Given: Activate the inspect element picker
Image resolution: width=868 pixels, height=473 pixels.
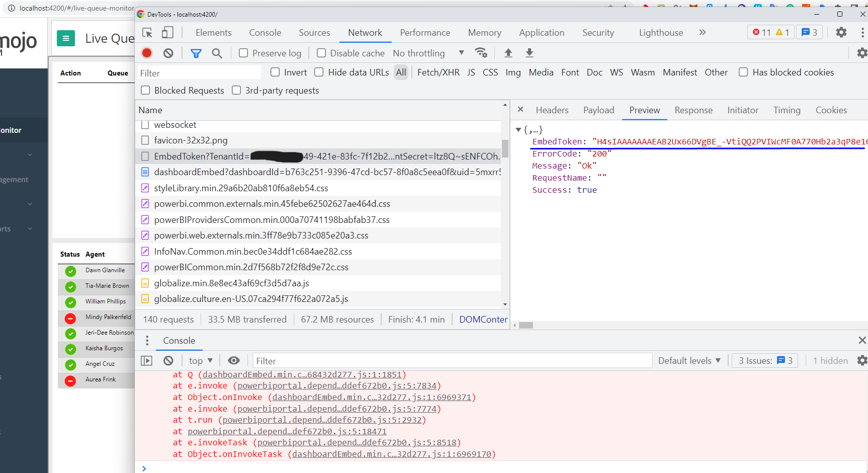Looking at the screenshot, I should pyautogui.click(x=146, y=32).
